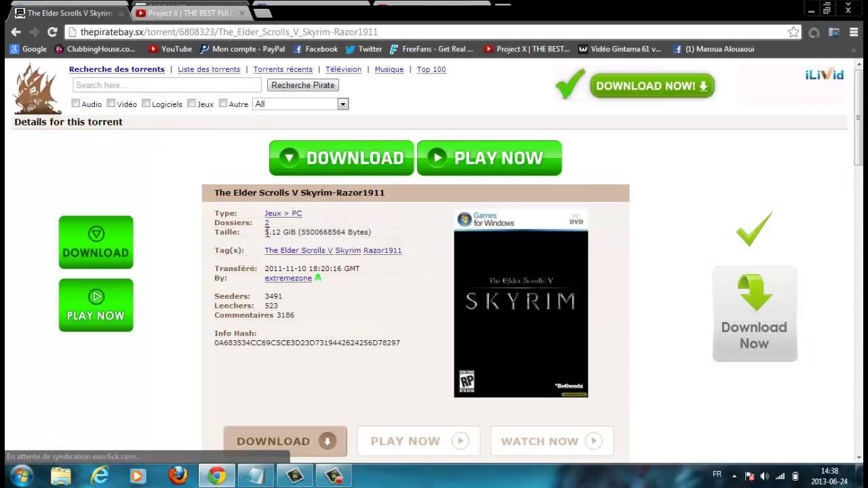Open File Explorer from the taskbar

tap(61, 476)
